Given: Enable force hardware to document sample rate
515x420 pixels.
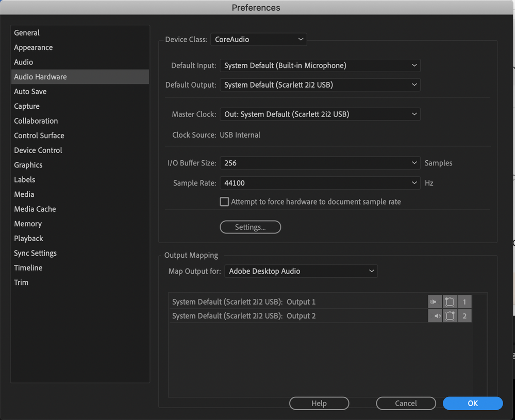Looking at the screenshot, I should coord(224,202).
